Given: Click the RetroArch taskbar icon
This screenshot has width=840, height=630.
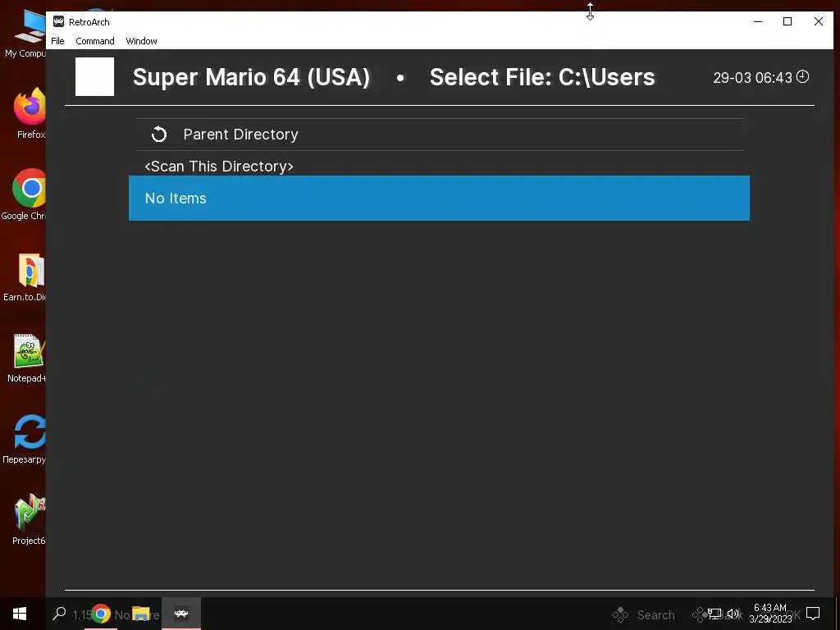Looking at the screenshot, I should 181,614.
